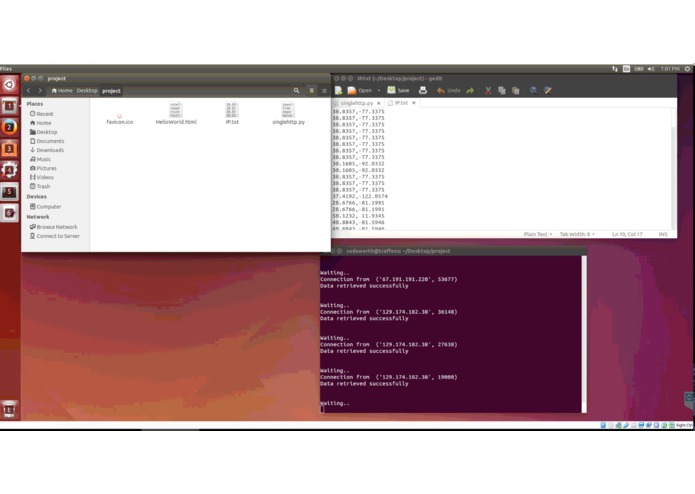Go back in the Files window
The image size is (695, 494).
click(29, 90)
